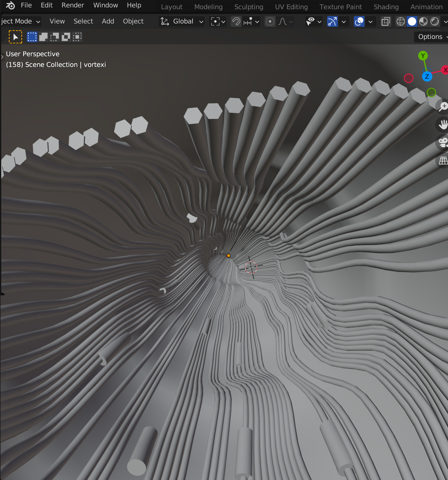Click the zoom view magnifier icon
The height and width of the screenshot is (480, 448).
[x=443, y=106]
